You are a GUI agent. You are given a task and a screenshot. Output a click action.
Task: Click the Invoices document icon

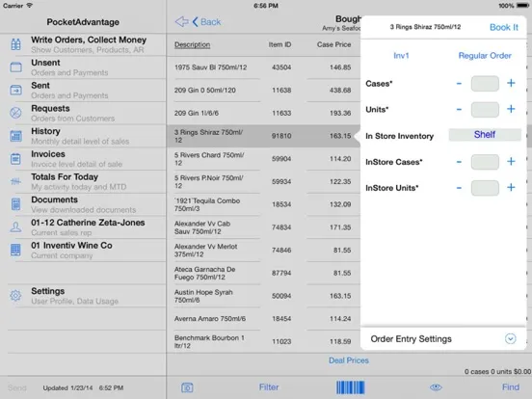15,158
